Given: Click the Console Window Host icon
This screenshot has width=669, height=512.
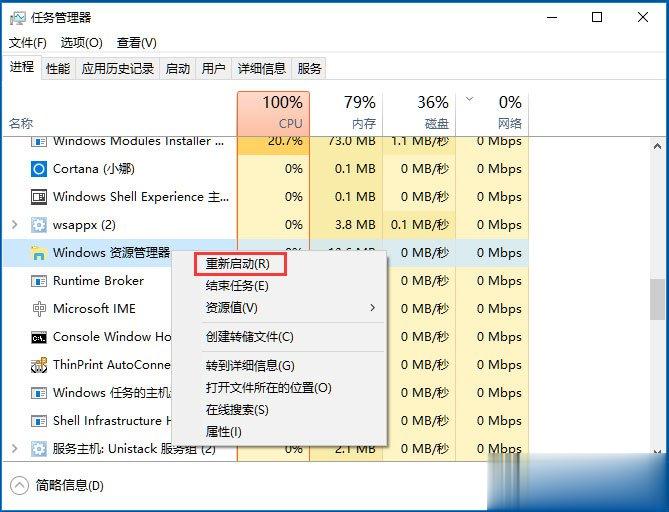Looking at the screenshot, I should tap(39, 338).
